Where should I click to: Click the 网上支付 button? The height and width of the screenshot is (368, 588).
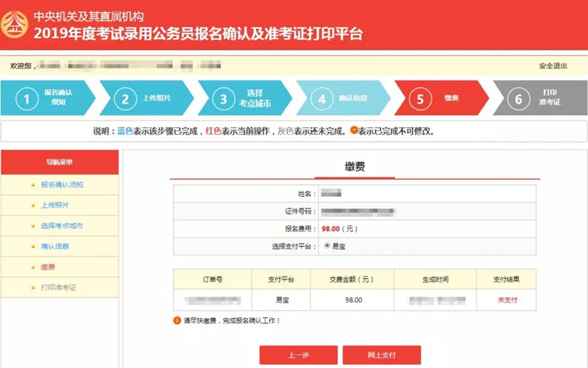[x=382, y=355]
